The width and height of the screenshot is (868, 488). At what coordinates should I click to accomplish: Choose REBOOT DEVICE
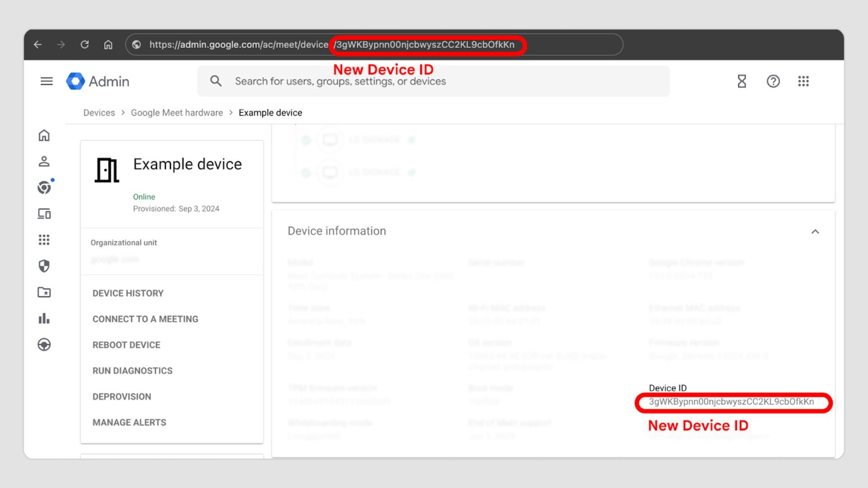point(126,345)
